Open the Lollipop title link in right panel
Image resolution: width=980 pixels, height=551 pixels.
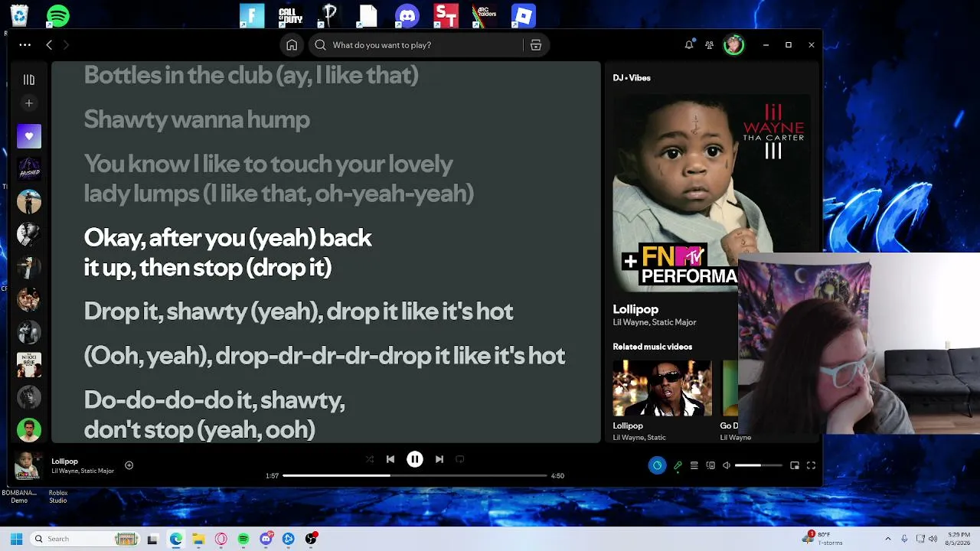[x=635, y=309]
